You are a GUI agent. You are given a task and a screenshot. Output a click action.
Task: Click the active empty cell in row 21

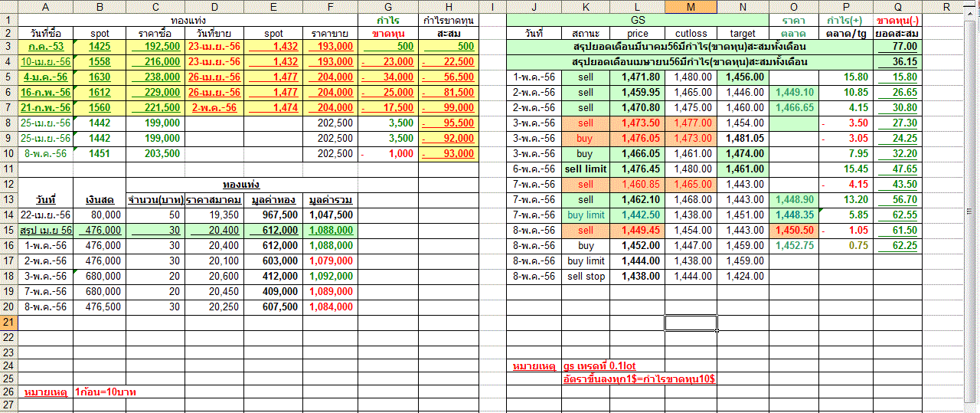pyautogui.click(x=691, y=323)
